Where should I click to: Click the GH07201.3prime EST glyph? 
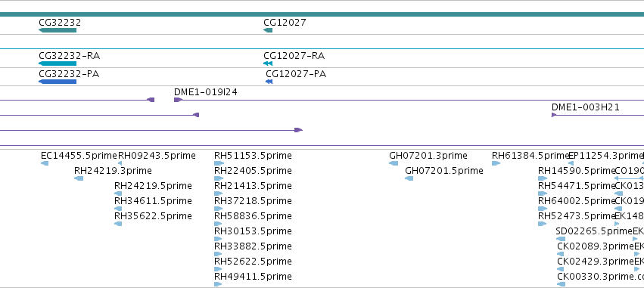pyautogui.click(x=394, y=163)
